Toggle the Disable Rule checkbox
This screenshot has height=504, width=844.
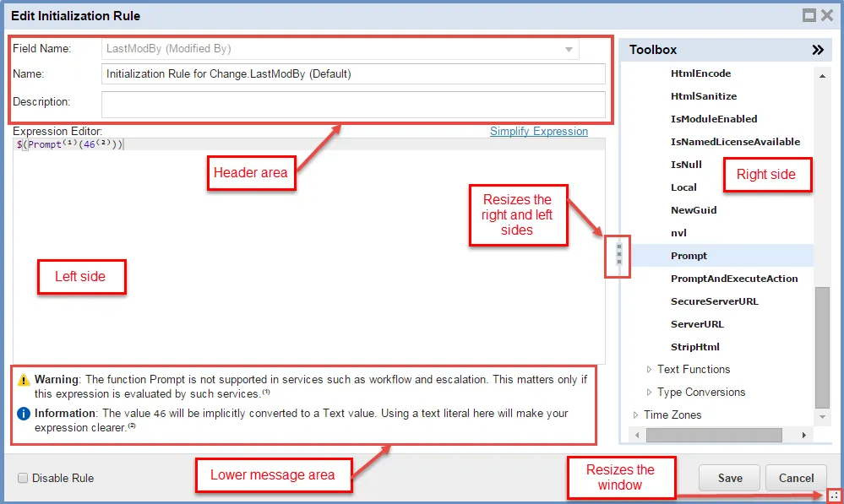[23, 478]
